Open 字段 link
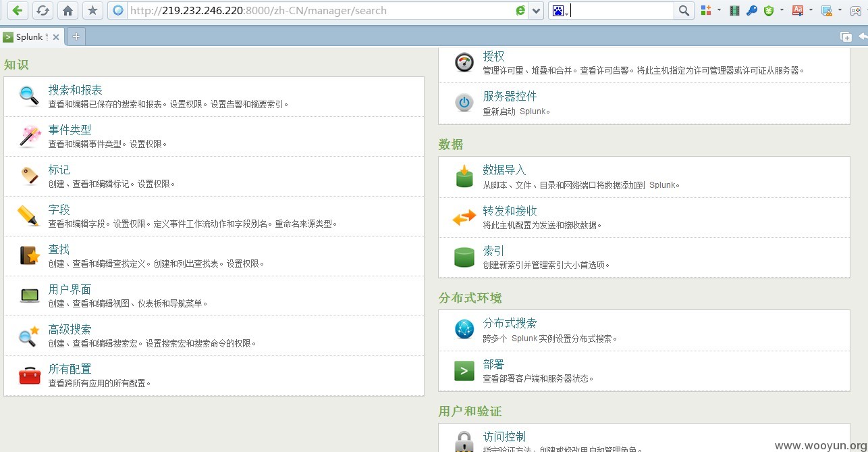 point(59,209)
